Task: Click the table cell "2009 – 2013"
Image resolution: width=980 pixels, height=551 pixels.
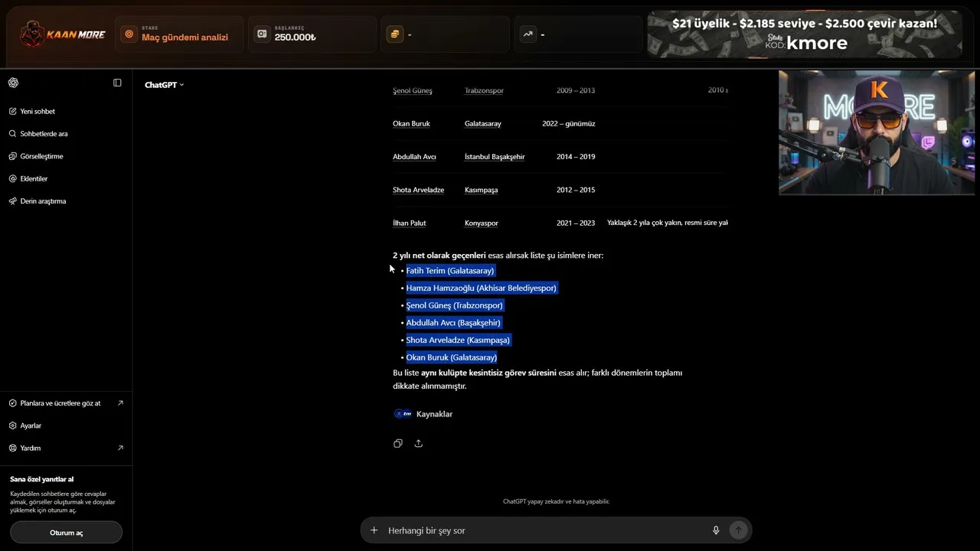Action: tap(576, 90)
